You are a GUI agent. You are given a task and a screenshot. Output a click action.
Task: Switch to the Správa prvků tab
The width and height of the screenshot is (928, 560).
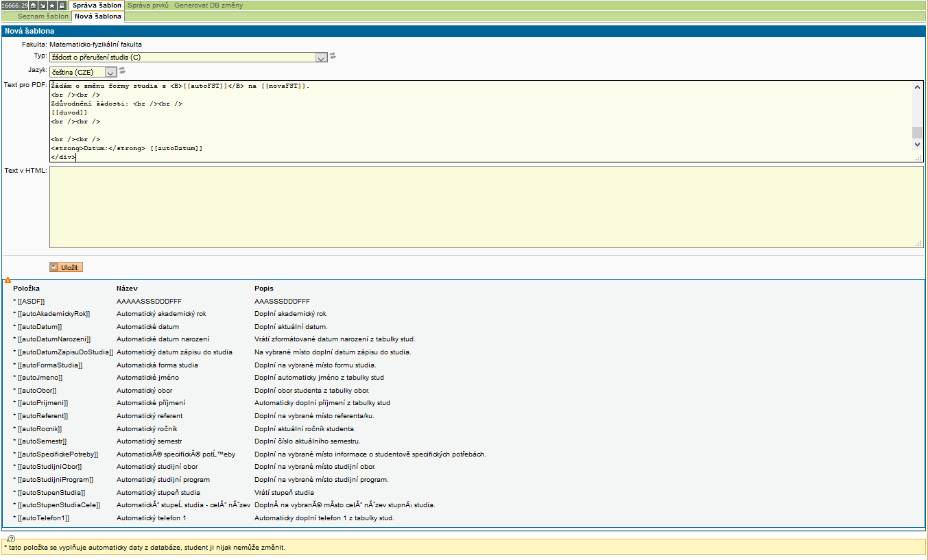pos(148,5)
